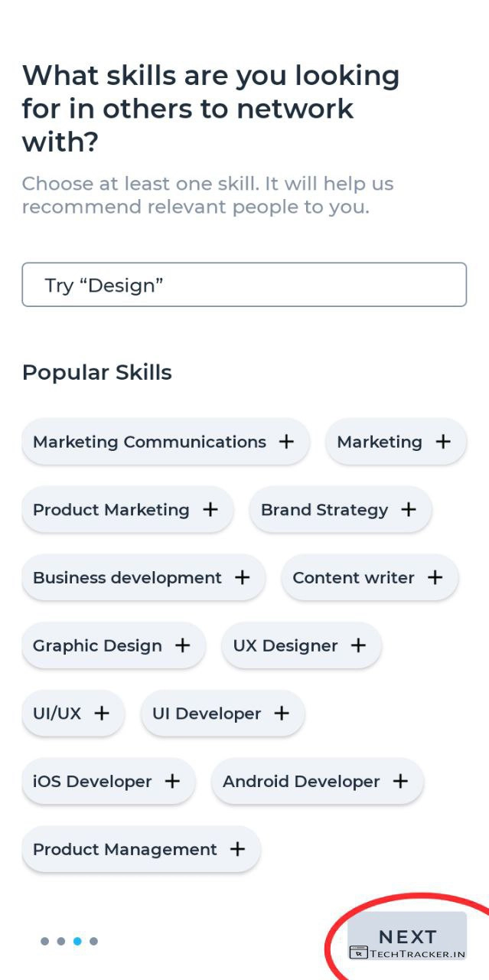Click plus icon next to Brand Strategy
The width and height of the screenshot is (489, 980).
click(x=409, y=510)
